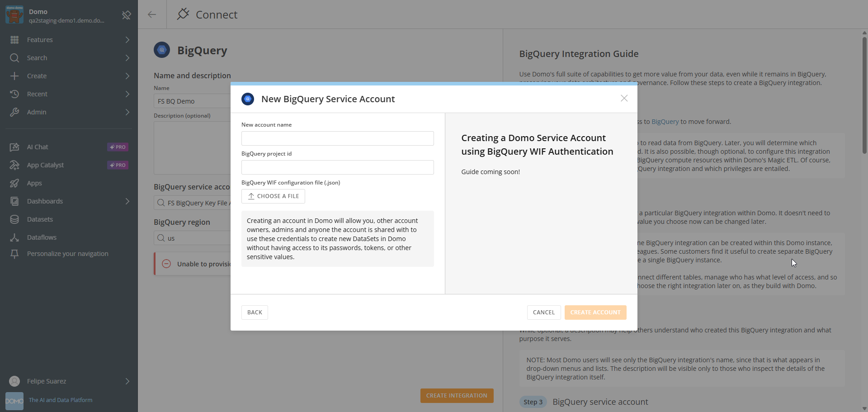Image resolution: width=868 pixels, height=412 pixels.
Task: Click the BACK button in dialog
Action: [255, 313]
